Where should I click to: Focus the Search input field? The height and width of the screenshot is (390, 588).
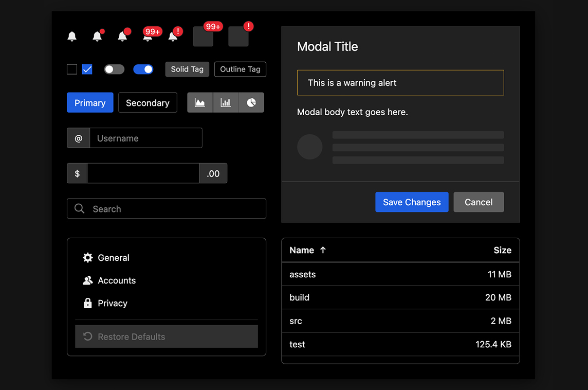(x=167, y=208)
